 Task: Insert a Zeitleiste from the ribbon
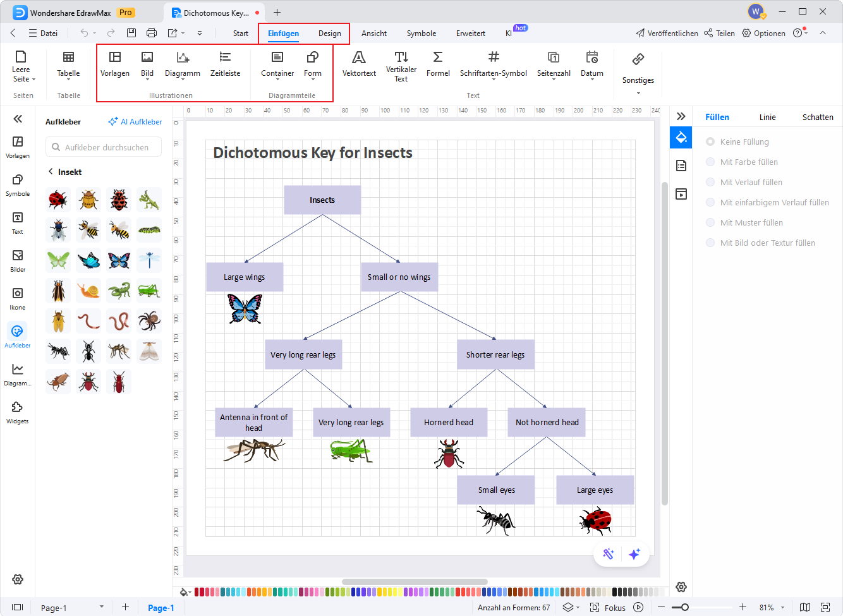tap(225, 64)
